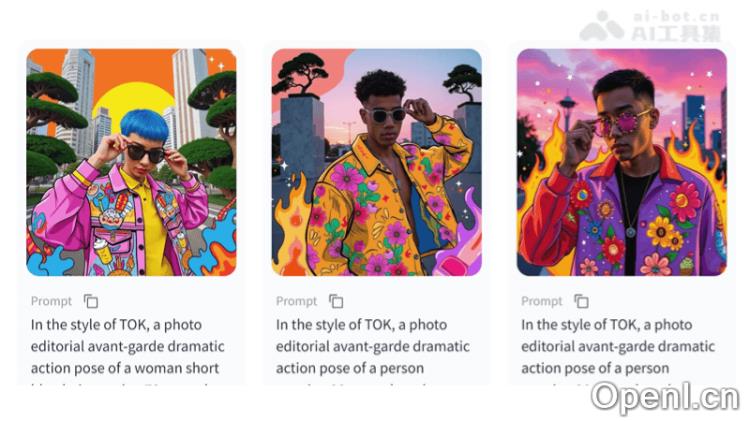Click the ai-bot.cn watermark text

click(676, 16)
